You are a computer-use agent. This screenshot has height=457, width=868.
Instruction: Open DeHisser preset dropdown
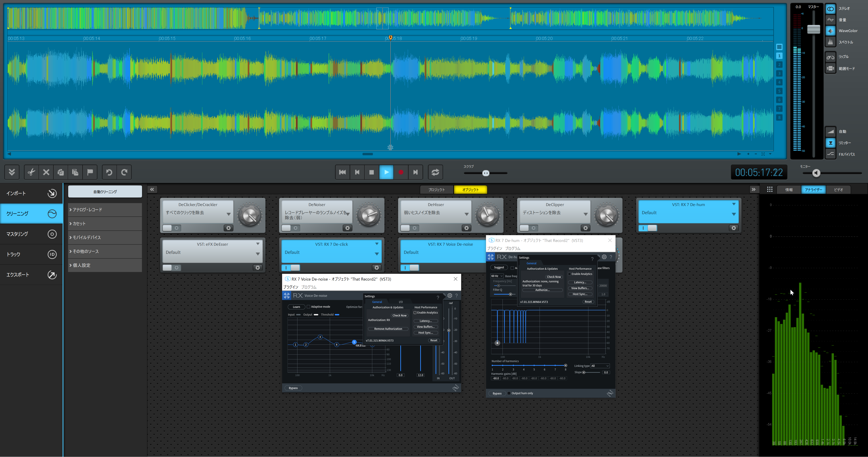pos(466,214)
